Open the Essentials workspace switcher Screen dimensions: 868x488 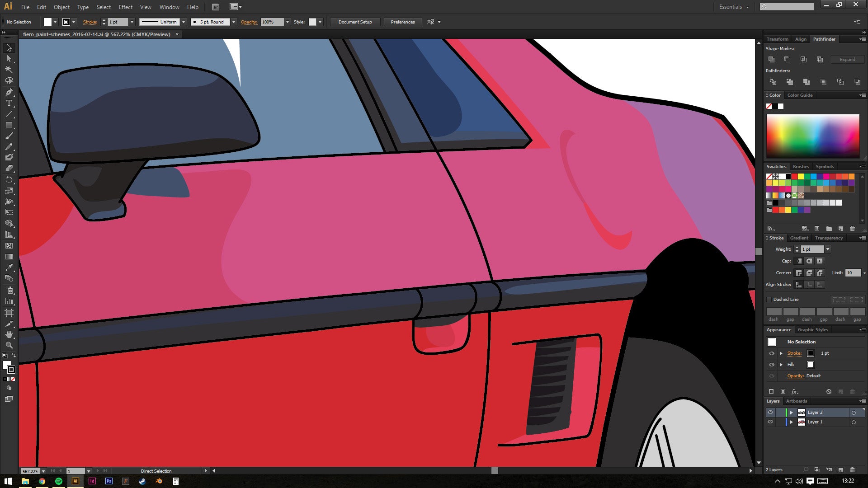(734, 7)
